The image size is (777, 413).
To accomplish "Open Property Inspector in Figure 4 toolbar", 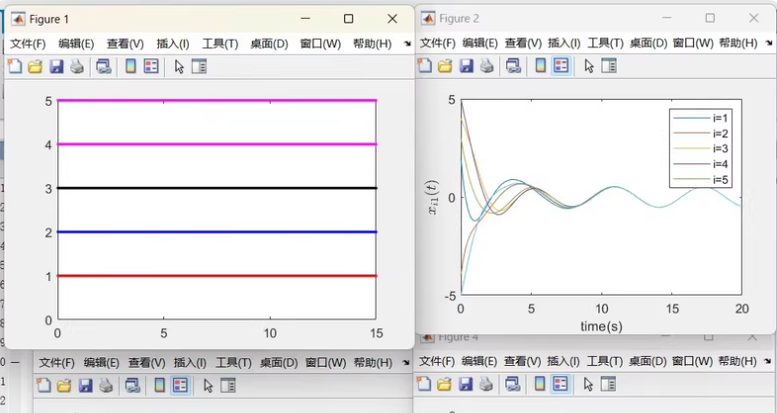I will pyautogui.click(x=608, y=384).
